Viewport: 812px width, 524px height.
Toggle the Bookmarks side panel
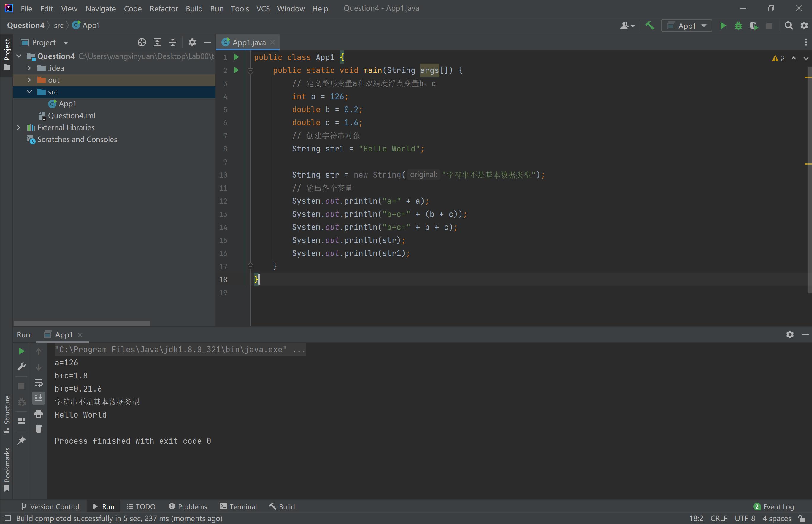(7, 470)
